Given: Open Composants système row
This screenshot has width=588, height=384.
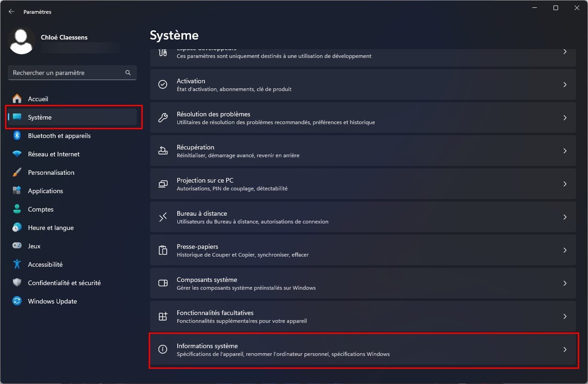Looking at the screenshot, I should 363,283.
